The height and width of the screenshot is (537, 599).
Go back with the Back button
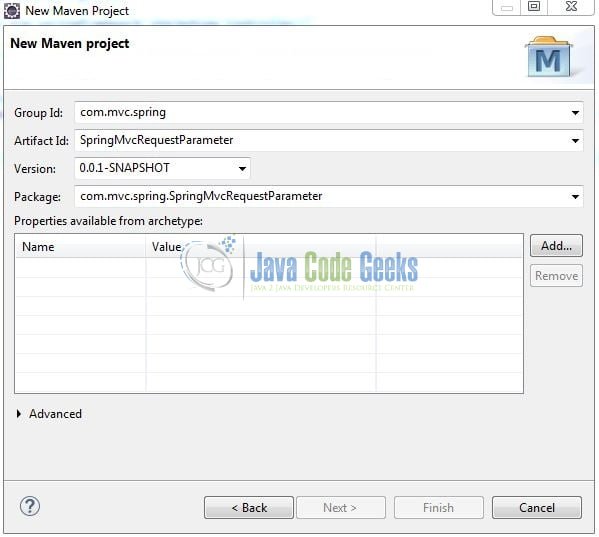[249, 508]
